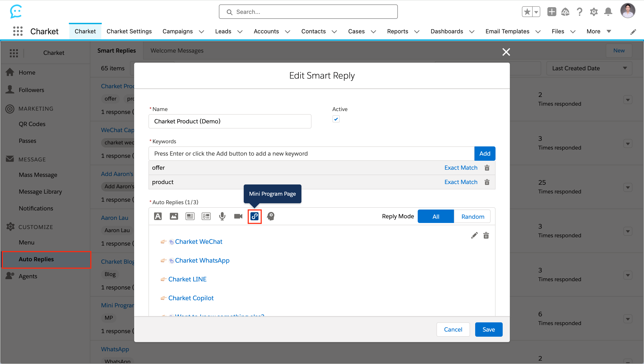The width and height of the screenshot is (644, 364).
Task: Set Reply Mode to Random
Action: pyautogui.click(x=472, y=216)
